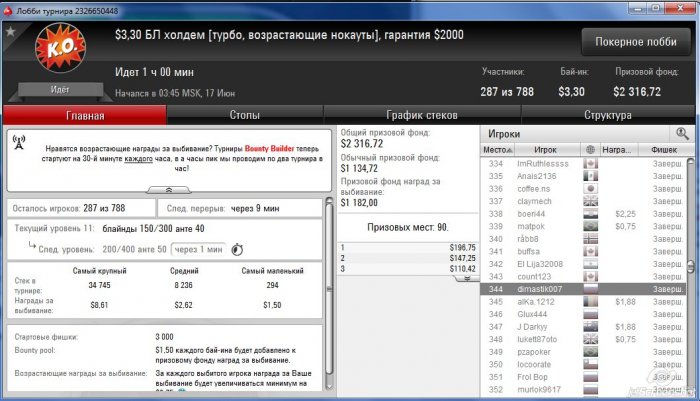Select player row Glux444
700x401 pixels.
click(x=583, y=314)
